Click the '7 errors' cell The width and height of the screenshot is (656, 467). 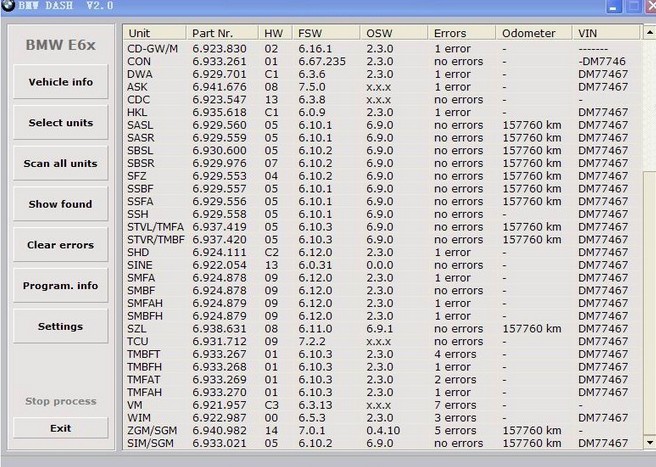(x=455, y=405)
